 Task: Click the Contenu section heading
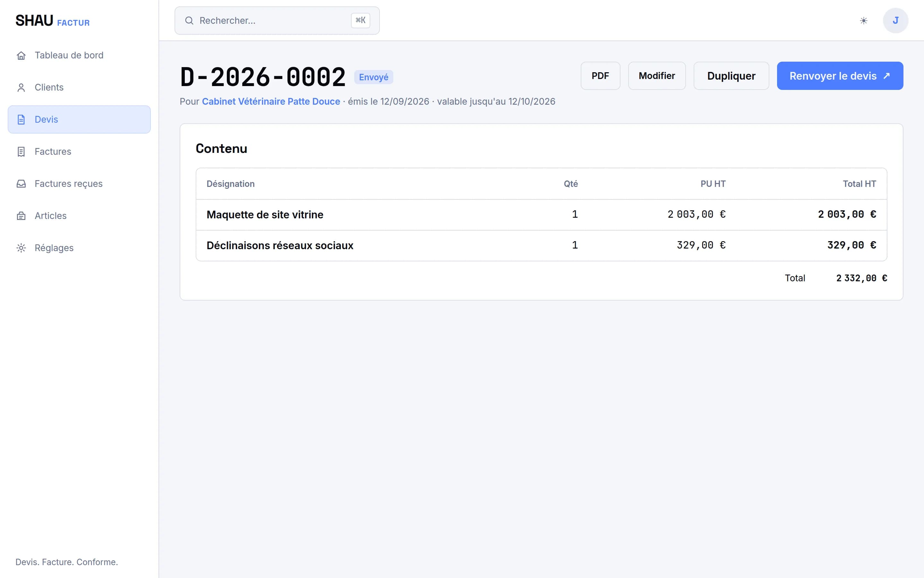221,149
